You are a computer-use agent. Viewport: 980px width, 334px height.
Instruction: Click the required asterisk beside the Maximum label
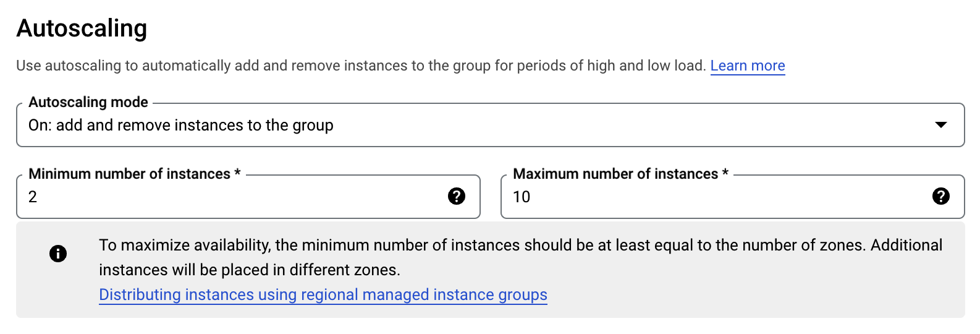click(725, 173)
